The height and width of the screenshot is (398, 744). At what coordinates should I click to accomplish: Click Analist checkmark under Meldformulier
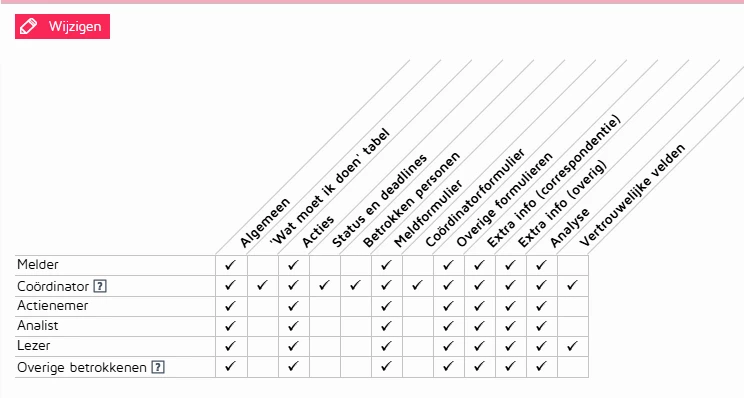(386, 326)
